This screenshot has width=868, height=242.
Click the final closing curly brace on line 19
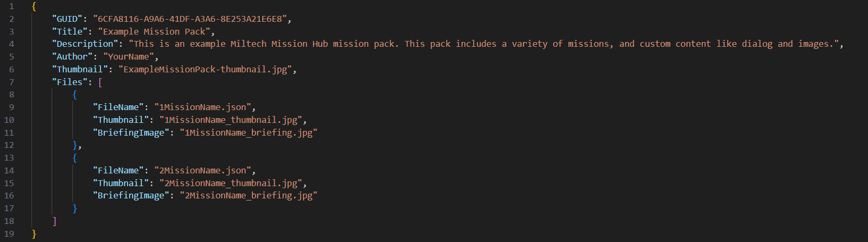tap(34, 233)
